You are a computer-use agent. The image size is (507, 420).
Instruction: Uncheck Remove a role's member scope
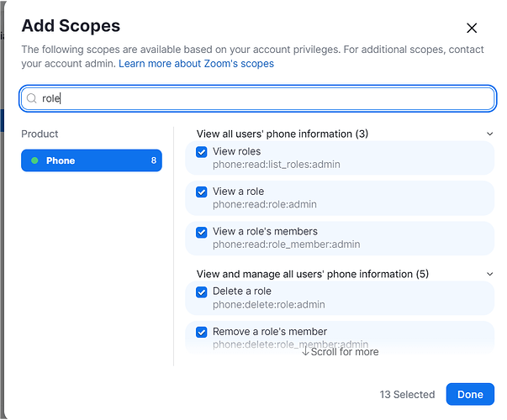[x=202, y=332]
